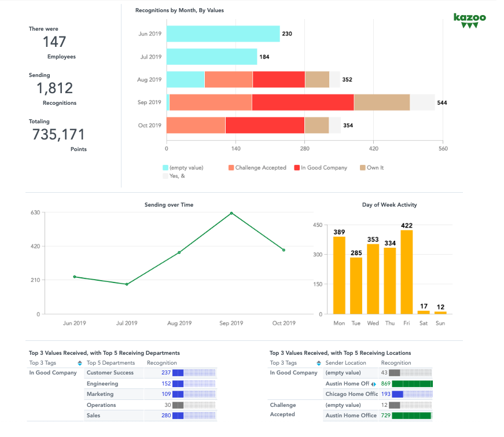Click Recognition header in departments table

(162, 363)
